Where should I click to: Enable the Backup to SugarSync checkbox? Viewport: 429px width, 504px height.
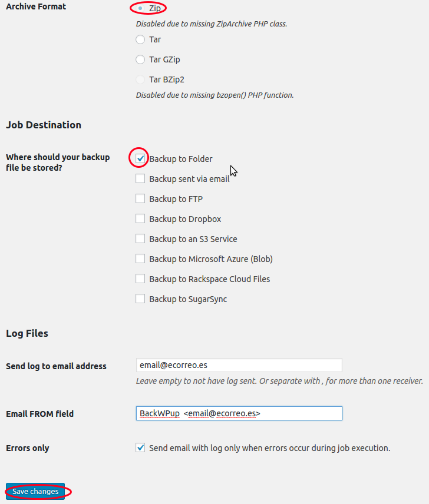click(x=140, y=299)
